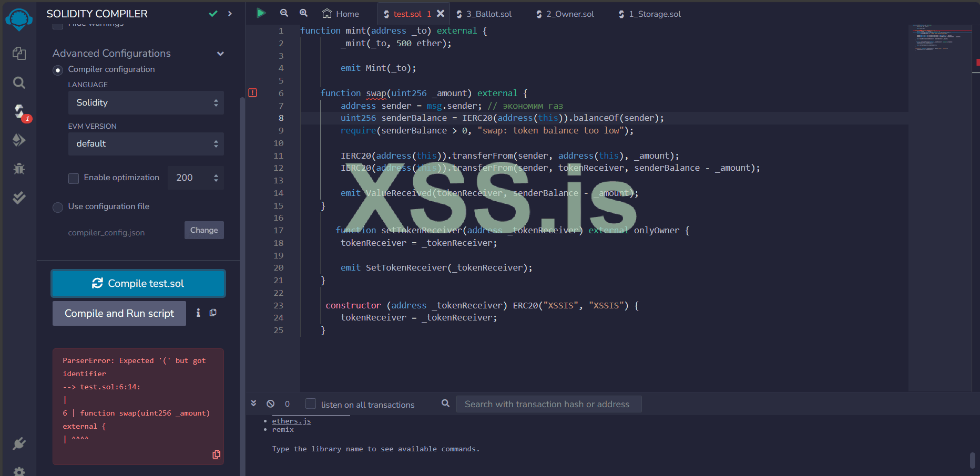Switch to the 2_Owner.sol tab

565,14
